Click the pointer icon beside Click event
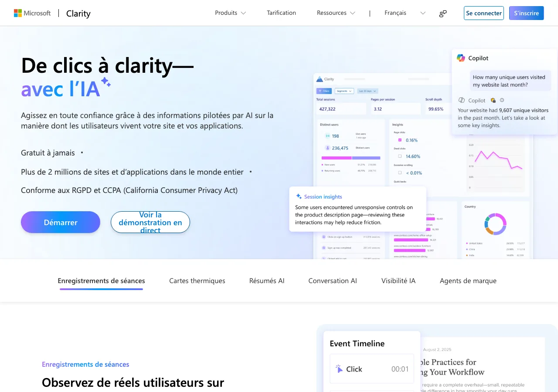The width and height of the screenshot is (558, 392). pos(339,369)
